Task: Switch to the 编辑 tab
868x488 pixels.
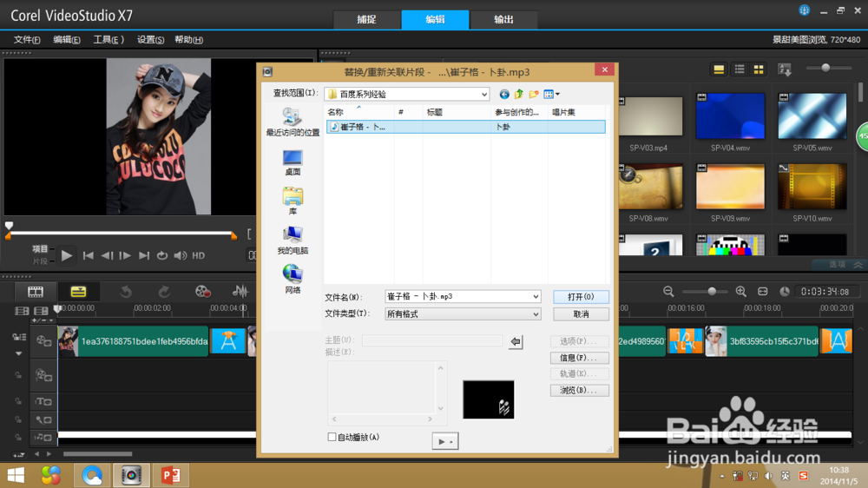Action: pyautogui.click(x=435, y=19)
